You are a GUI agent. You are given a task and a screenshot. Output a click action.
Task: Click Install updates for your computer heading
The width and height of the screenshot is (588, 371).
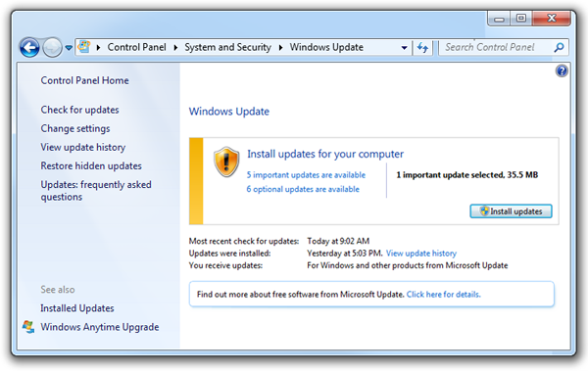pos(325,154)
